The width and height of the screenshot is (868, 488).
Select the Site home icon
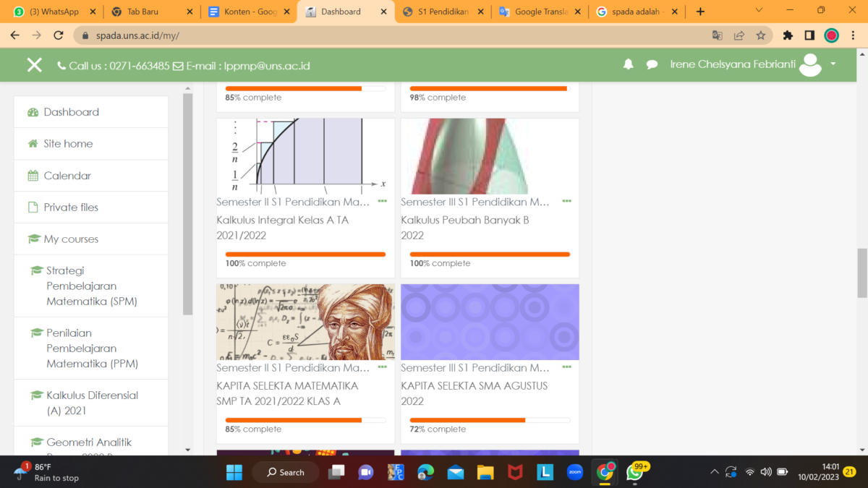point(32,143)
